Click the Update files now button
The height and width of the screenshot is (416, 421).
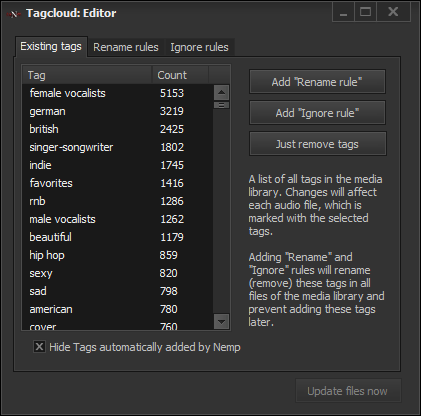point(348,391)
